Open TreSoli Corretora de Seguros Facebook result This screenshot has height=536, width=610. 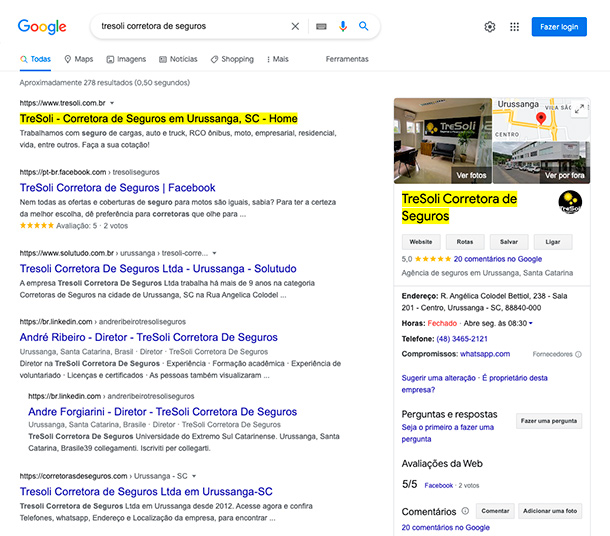pyautogui.click(x=117, y=187)
